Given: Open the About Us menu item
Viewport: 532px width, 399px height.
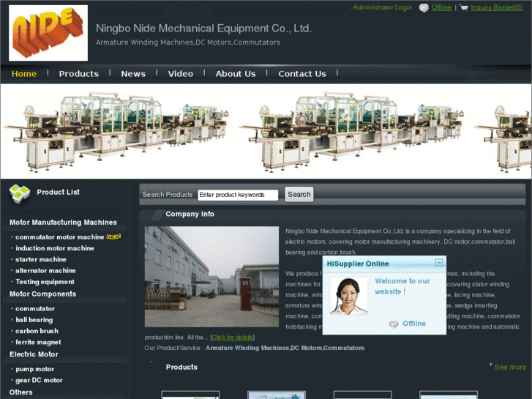Looking at the screenshot, I should (x=236, y=74).
